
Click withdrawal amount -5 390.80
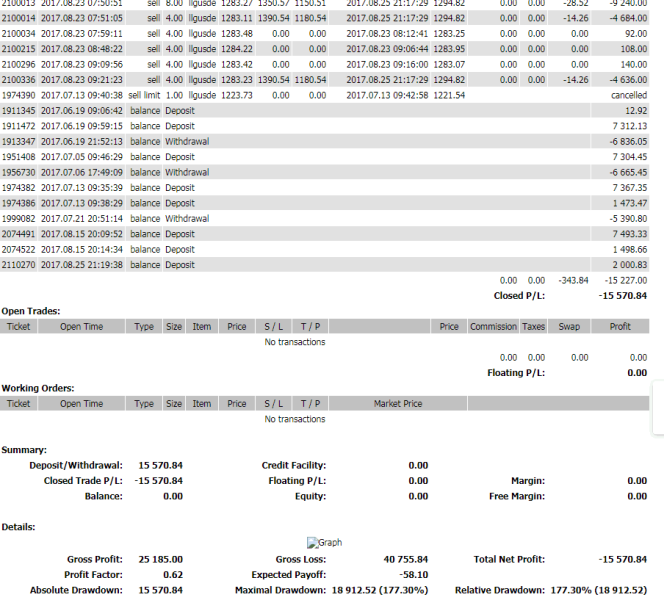tap(628, 218)
